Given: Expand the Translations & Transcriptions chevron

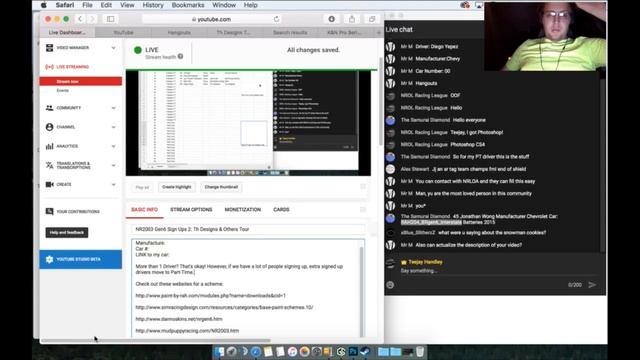Looking at the screenshot, I should (113, 165).
